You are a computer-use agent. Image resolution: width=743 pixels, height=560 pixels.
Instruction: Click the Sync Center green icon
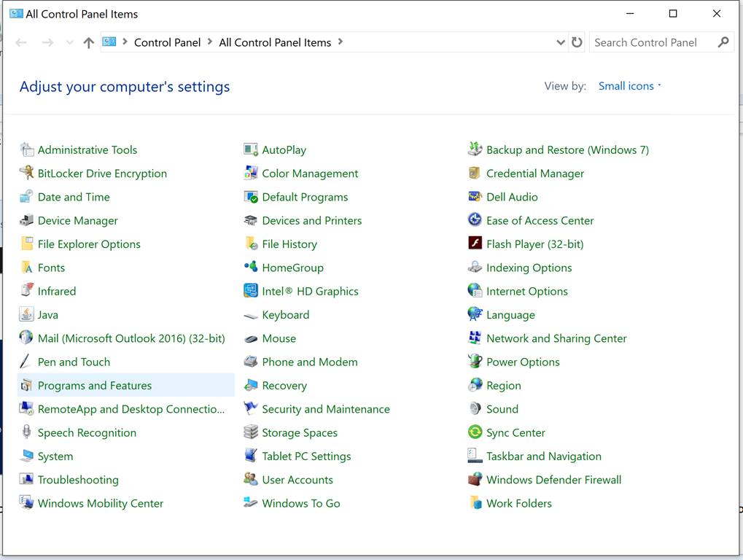coord(475,432)
